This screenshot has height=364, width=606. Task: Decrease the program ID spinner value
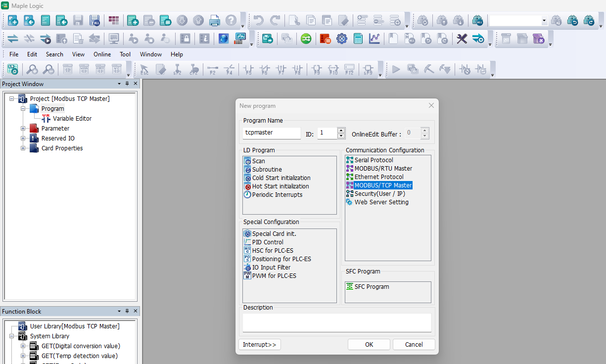(341, 136)
